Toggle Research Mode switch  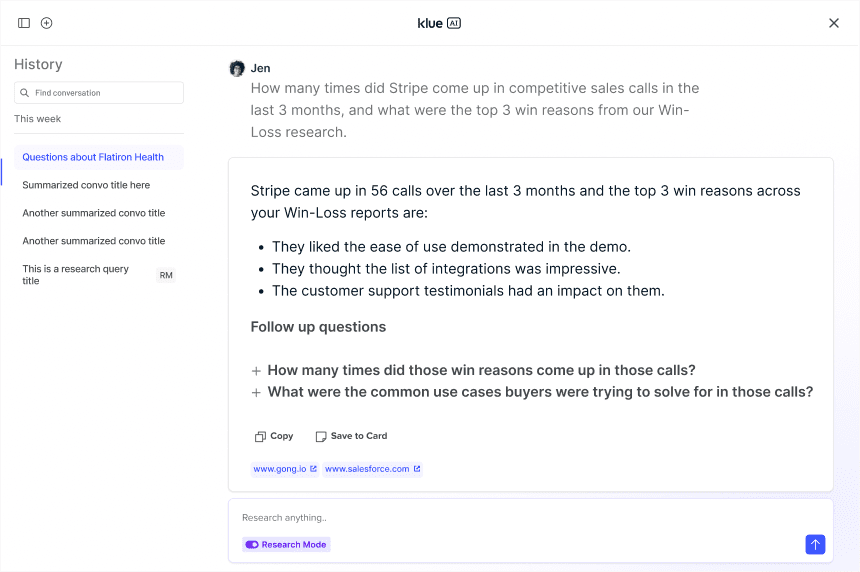252,545
